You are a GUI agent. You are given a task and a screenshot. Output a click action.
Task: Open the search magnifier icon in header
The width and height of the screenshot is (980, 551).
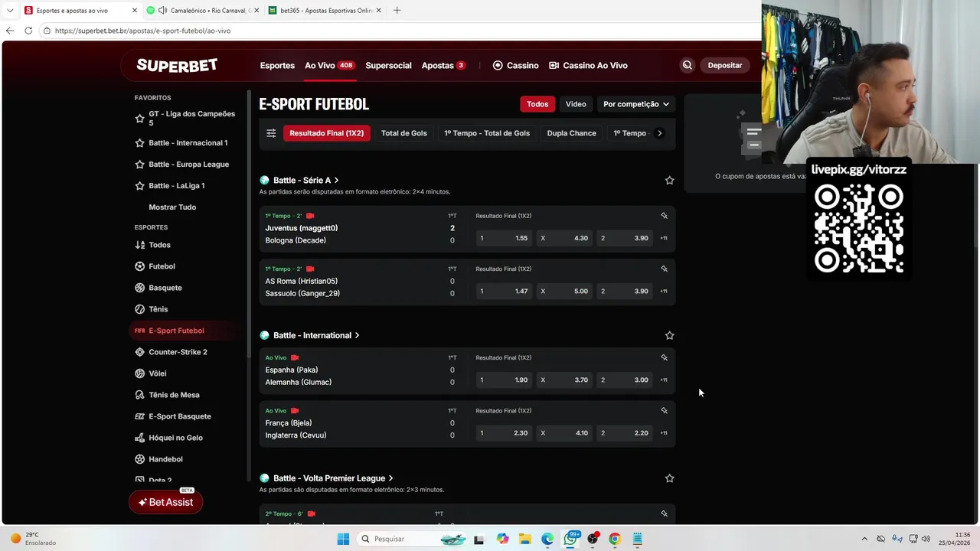687,65
